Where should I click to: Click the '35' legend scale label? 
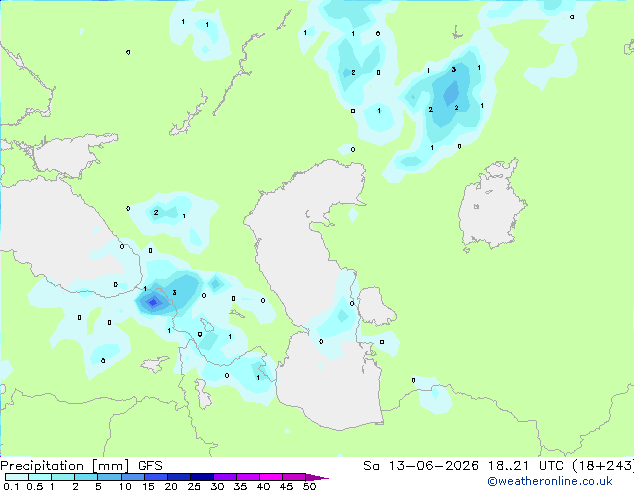click(240, 486)
